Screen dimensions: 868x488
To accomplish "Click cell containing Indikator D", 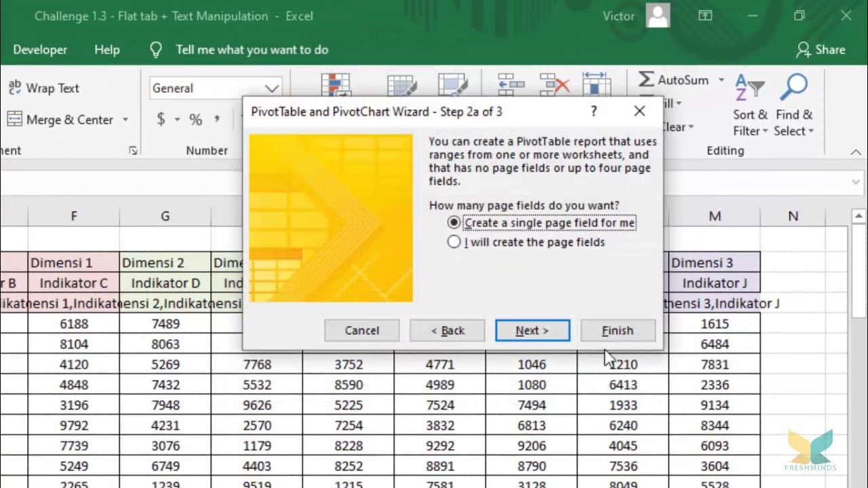I will tap(165, 283).
